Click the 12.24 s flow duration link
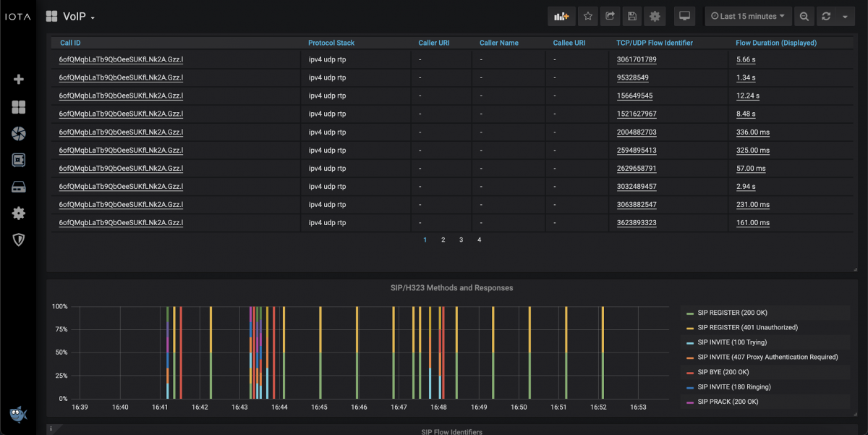Viewport: 868px width, 435px height. click(x=747, y=96)
